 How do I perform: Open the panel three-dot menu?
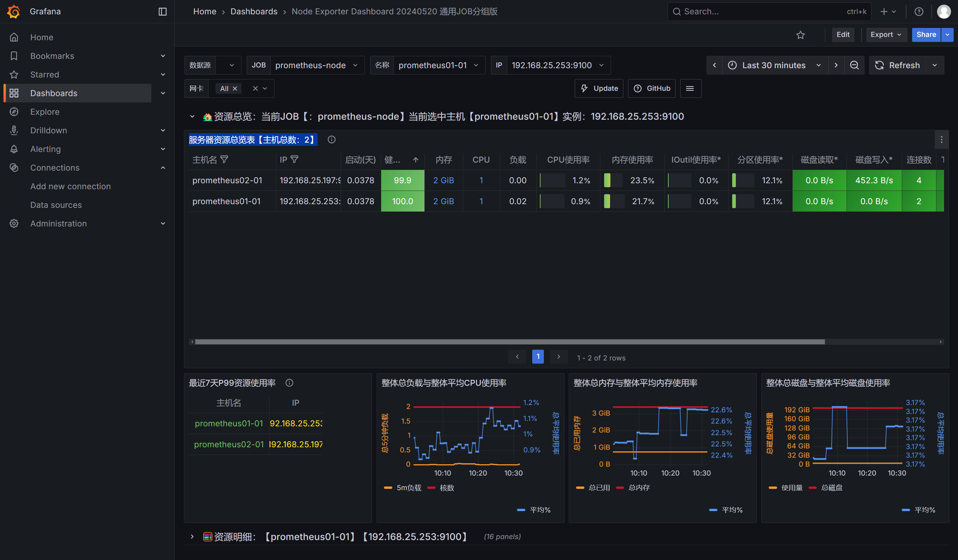pyautogui.click(x=941, y=140)
